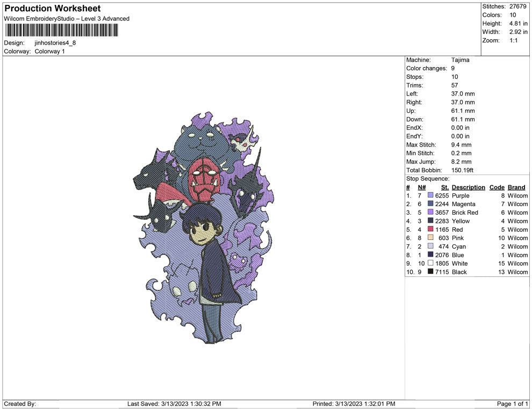
Task: Click the barcode under the worksheet title
Action: click(61, 30)
